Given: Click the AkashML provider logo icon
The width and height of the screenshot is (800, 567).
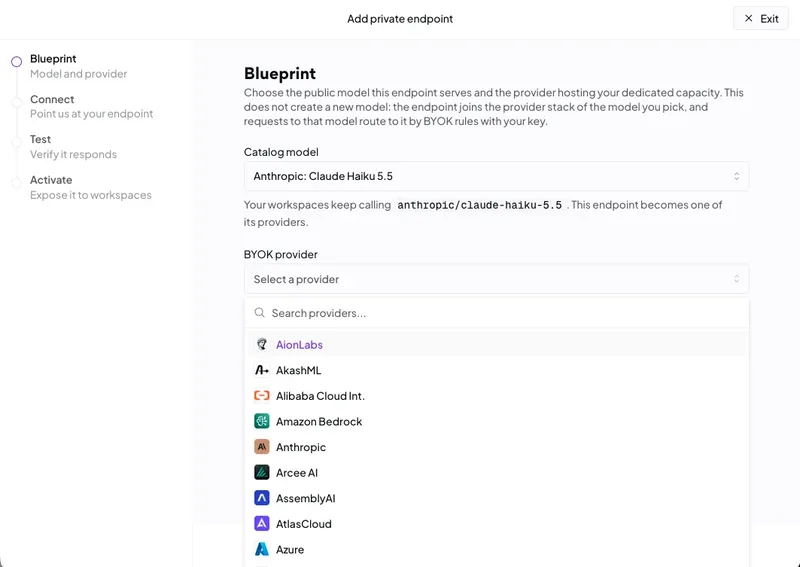Looking at the screenshot, I should [262, 370].
